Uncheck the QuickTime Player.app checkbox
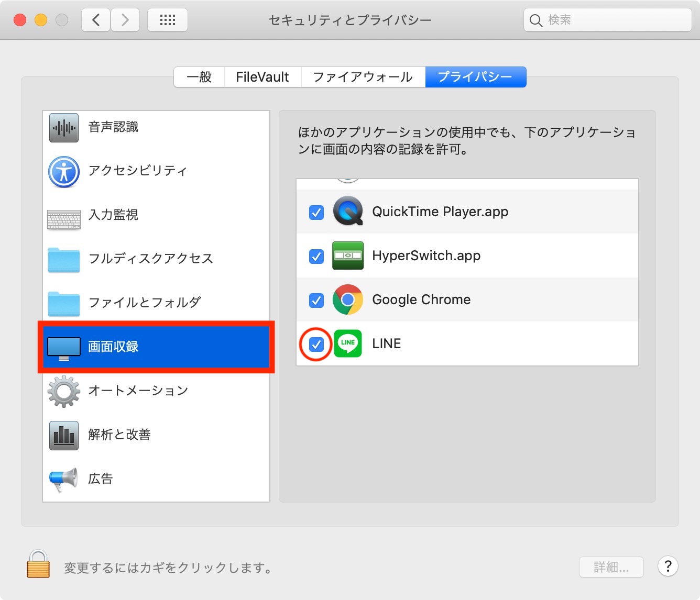 [316, 213]
